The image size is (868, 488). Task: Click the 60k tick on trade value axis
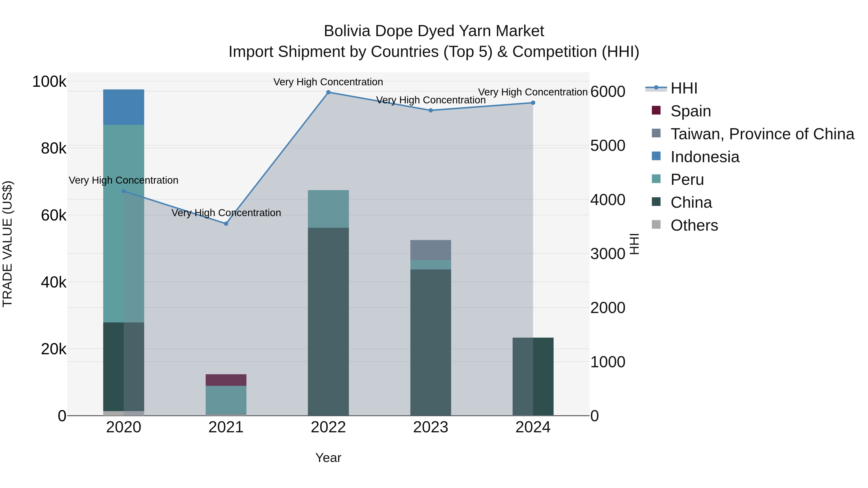click(54, 215)
